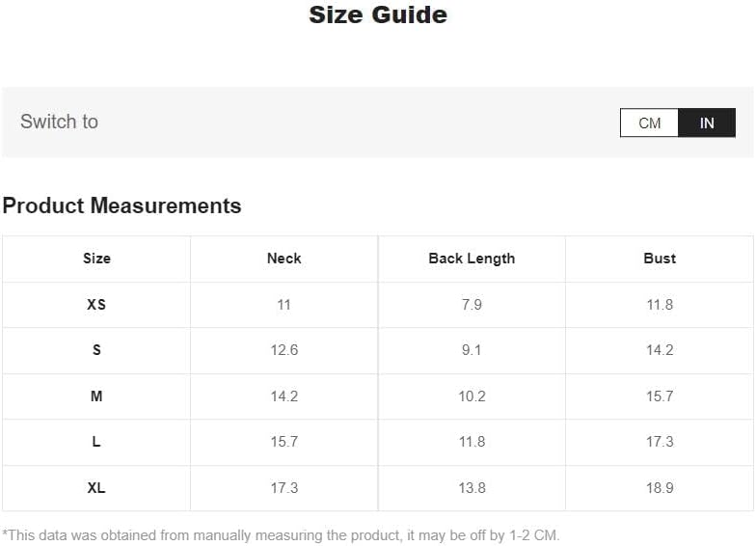Click the XS neck value 11

(x=283, y=305)
